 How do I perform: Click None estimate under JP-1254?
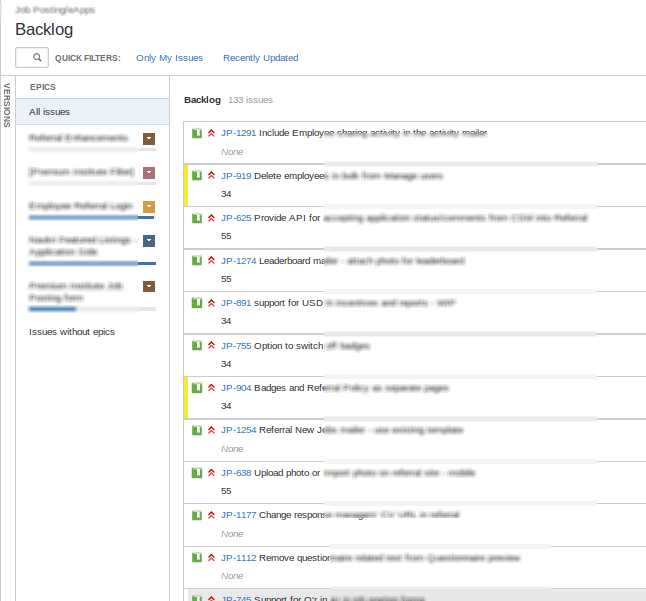[232, 449]
